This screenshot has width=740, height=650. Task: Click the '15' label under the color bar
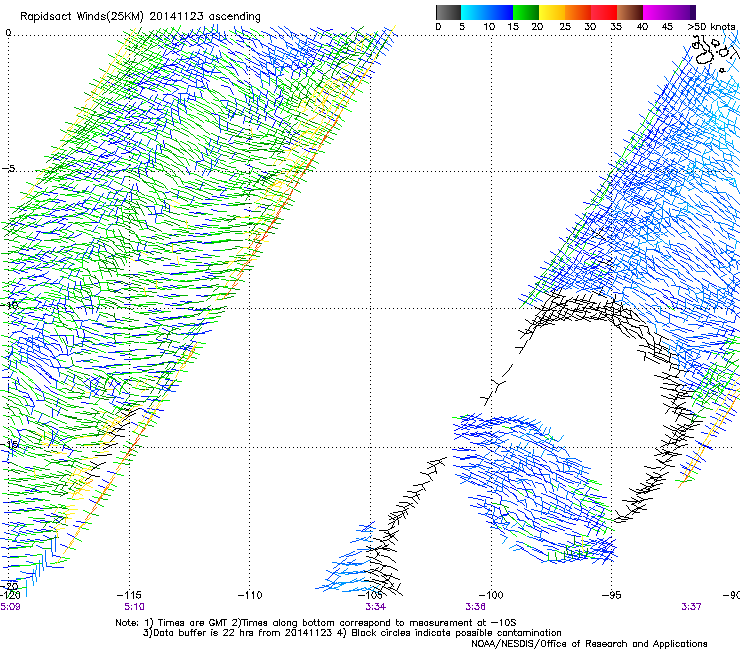click(513, 26)
